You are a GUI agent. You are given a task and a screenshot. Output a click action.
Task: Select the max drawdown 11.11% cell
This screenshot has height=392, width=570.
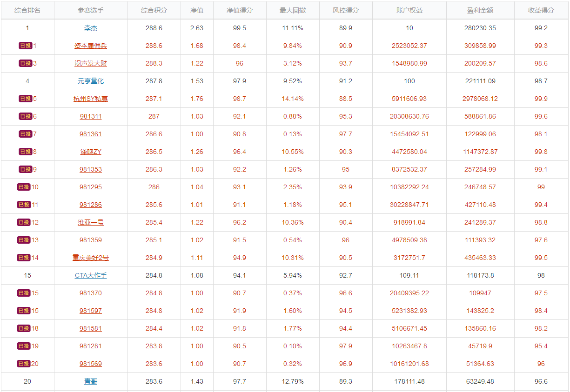tap(293, 28)
